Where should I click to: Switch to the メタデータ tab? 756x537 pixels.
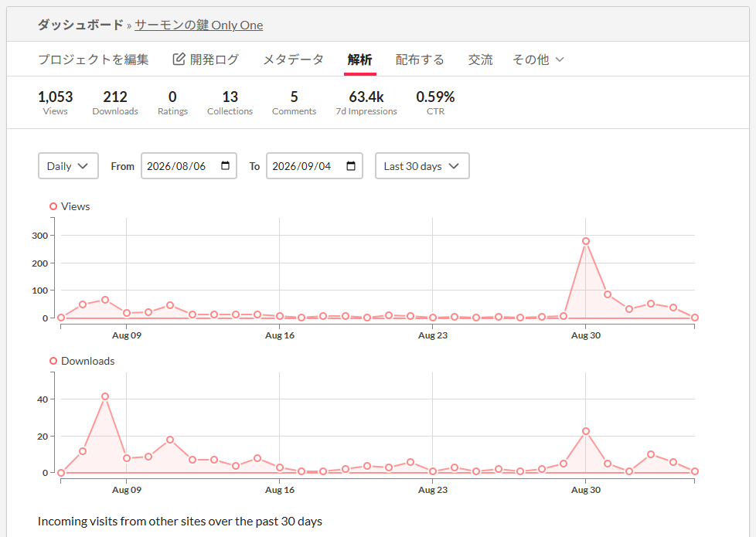pos(293,59)
